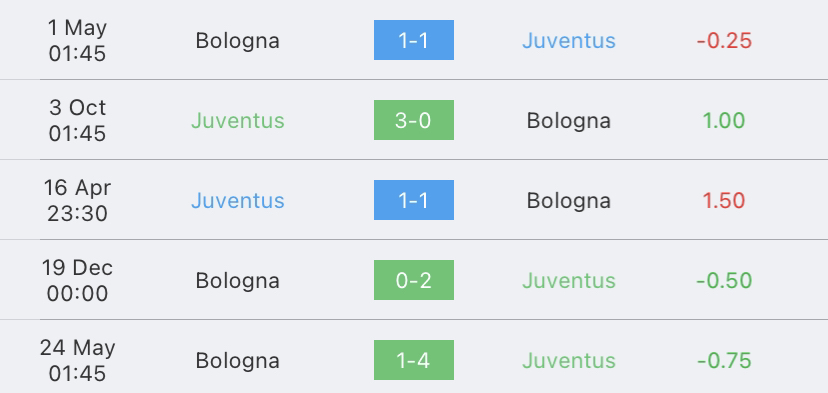This screenshot has width=828, height=393.
Task: Open the 0-2 score on 19 Dec
Action: pos(413,280)
